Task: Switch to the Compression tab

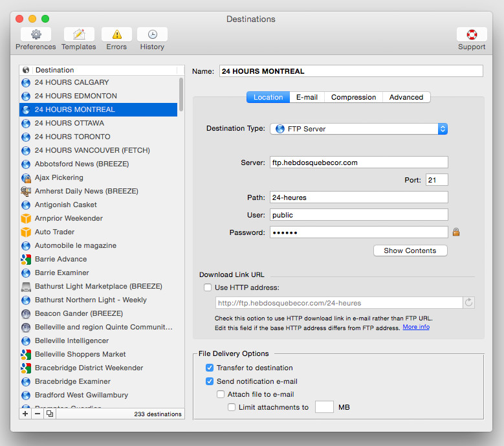Action: coord(353,97)
